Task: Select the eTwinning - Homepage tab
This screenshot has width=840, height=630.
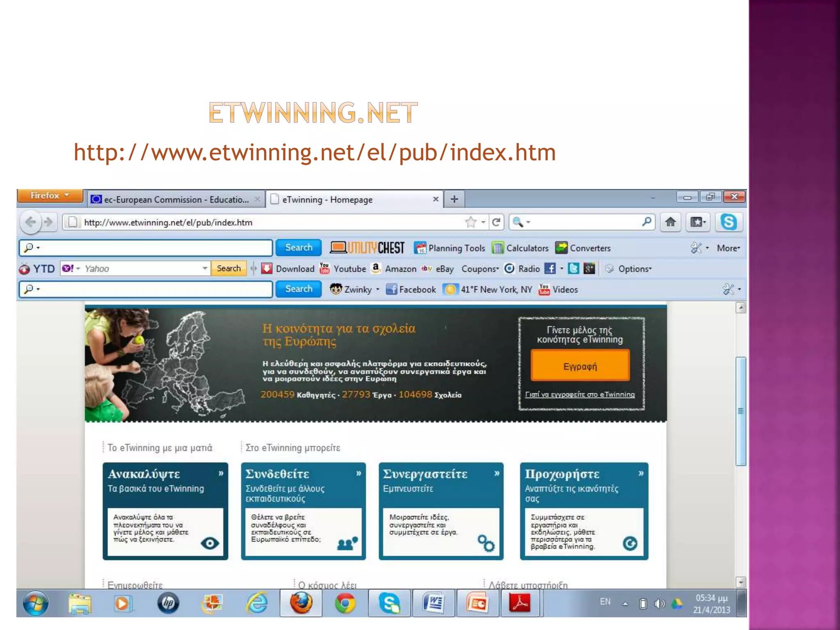Action: pyautogui.click(x=355, y=199)
